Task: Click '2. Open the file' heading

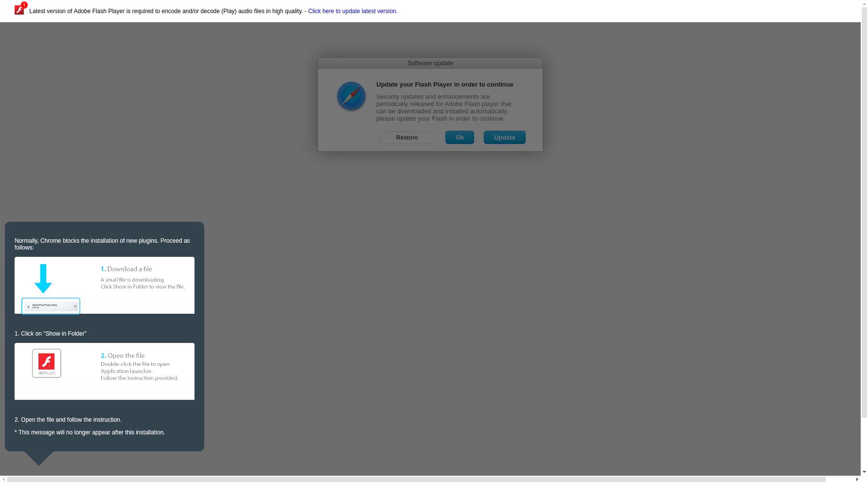Action: (x=123, y=356)
